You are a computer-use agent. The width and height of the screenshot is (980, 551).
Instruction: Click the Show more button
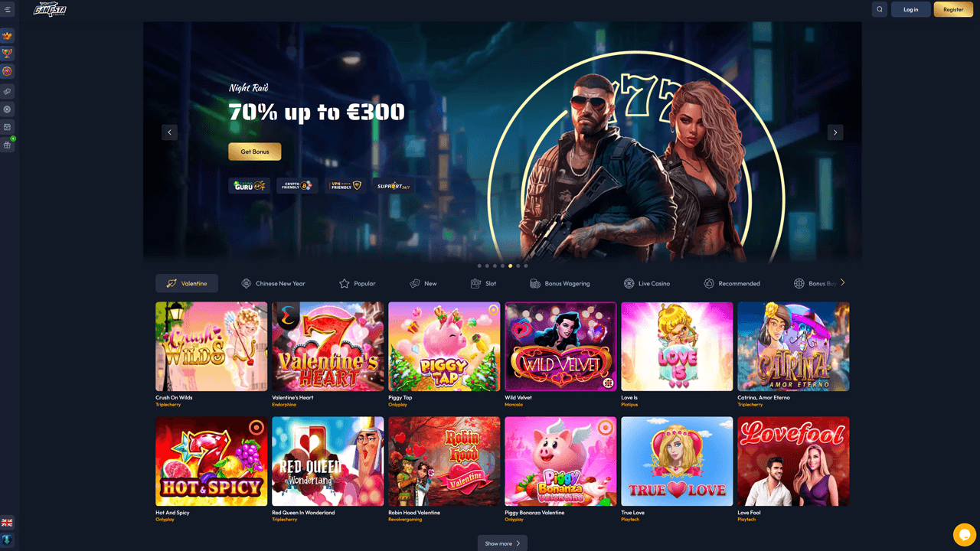point(502,543)
